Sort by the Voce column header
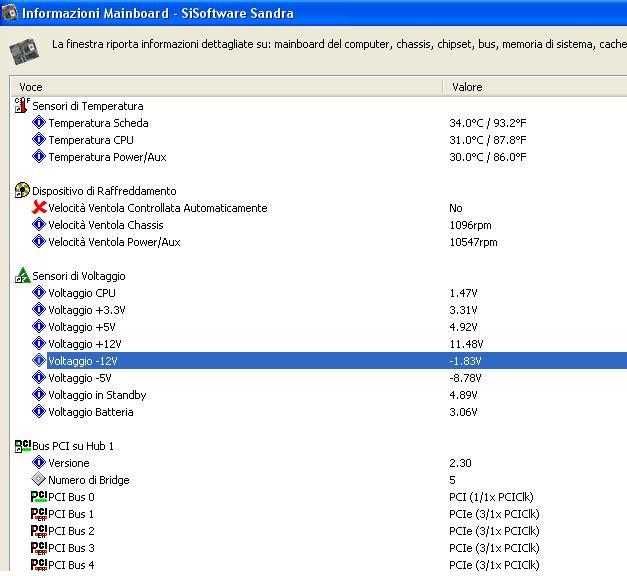Image resolution: width=627 pixels, height=576 pixels. (x=226, y=87)
